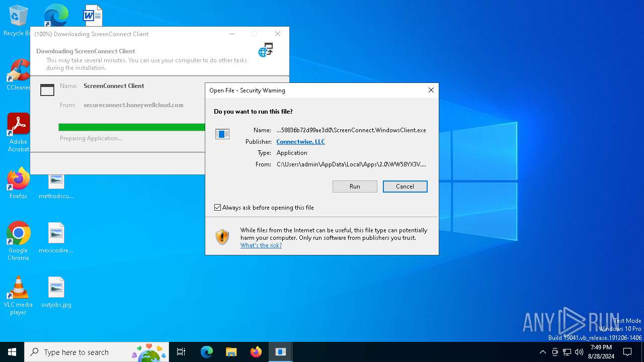
Task: Click the "Preparing Application..." status text
Action: [x=91, y=138]
